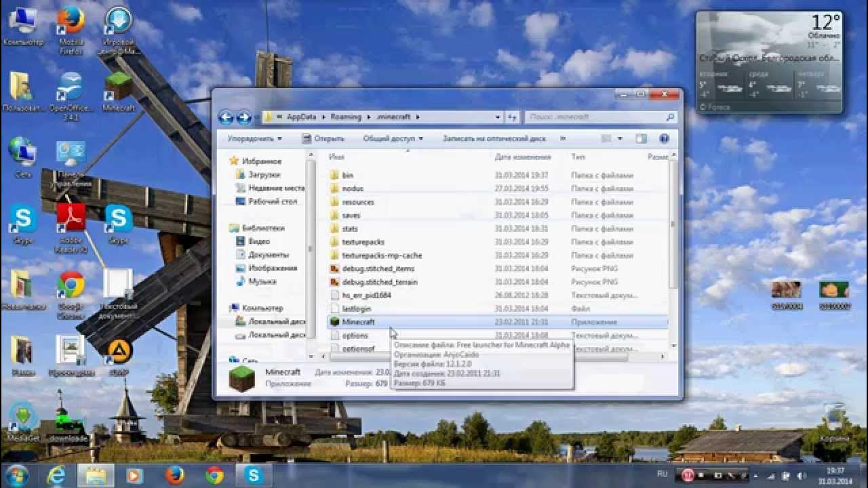
Task: Toggle the preview pane button
Action: coord(641,138)
